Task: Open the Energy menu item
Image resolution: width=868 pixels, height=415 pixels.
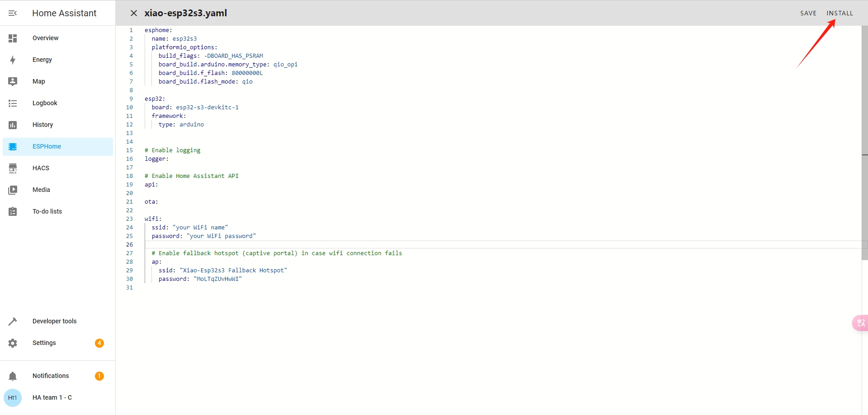Action: click(x=58, y=60)
